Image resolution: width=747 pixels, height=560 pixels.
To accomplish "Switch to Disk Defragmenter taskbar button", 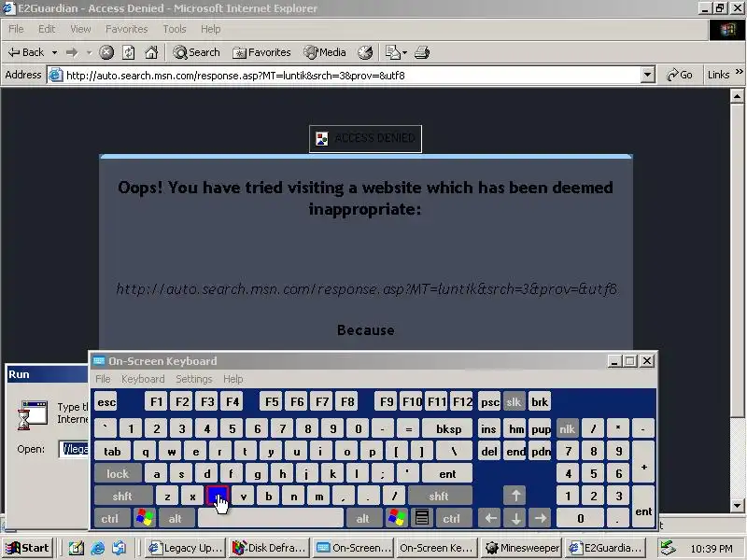I will pos(270,548).
